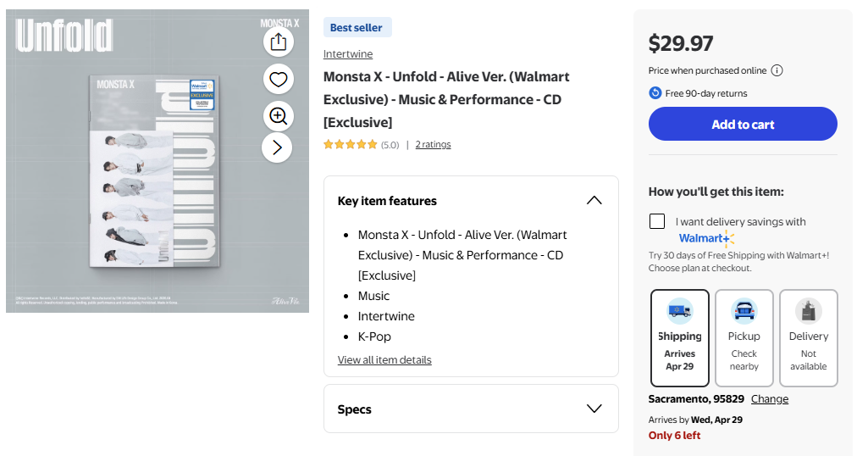Open the Intertwine brand link
This screenshot has width=868, height=456.
[x=347, y=54]
